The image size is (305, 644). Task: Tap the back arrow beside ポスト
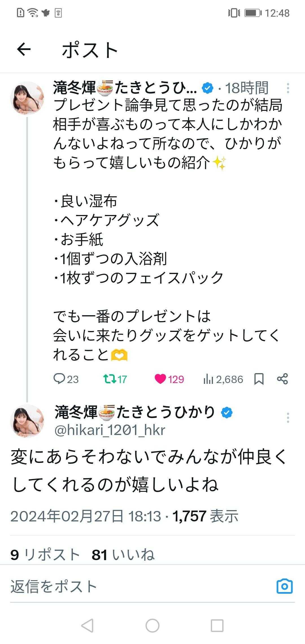(x=24, y=50)
